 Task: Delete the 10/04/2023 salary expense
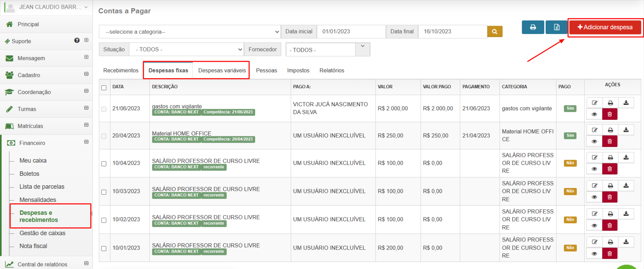[x=610, y=169]
